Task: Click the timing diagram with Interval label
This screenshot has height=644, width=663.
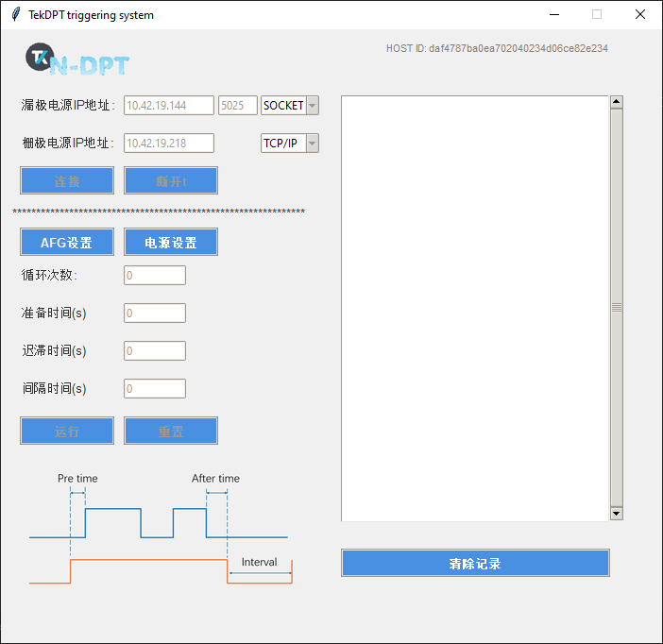Action: point(161,529)
